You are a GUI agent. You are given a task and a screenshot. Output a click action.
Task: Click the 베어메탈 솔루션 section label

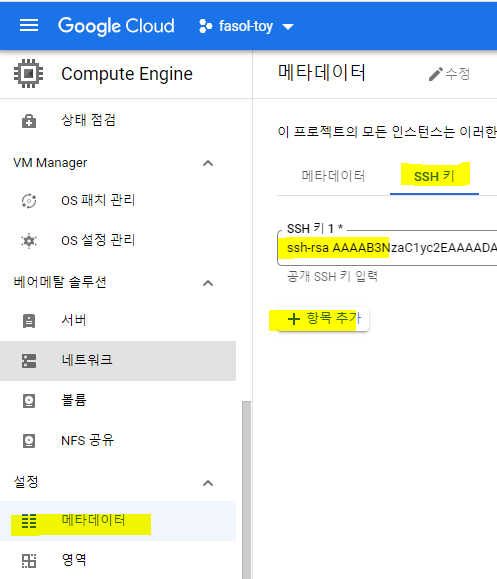click(60, 282)
